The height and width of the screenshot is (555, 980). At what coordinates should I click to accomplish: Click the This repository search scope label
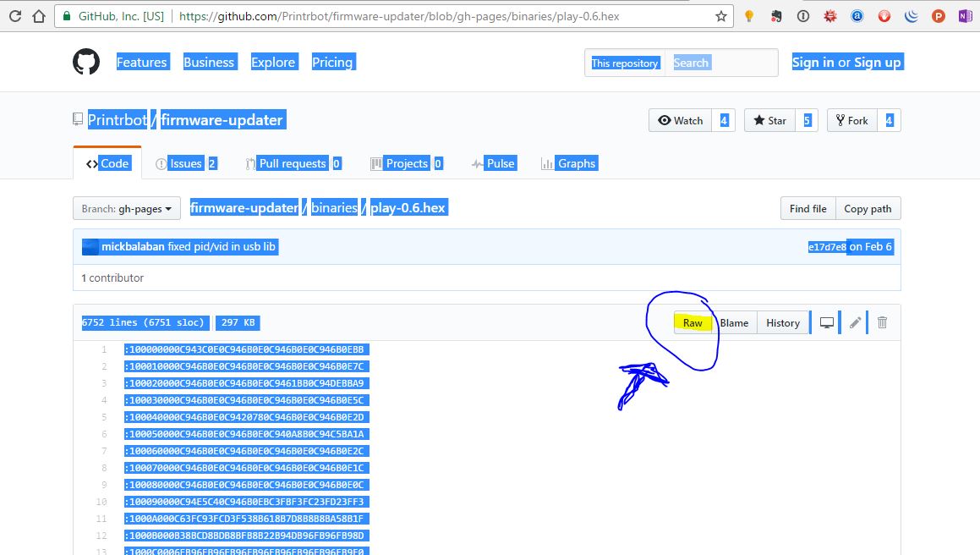tap(625, 63)
